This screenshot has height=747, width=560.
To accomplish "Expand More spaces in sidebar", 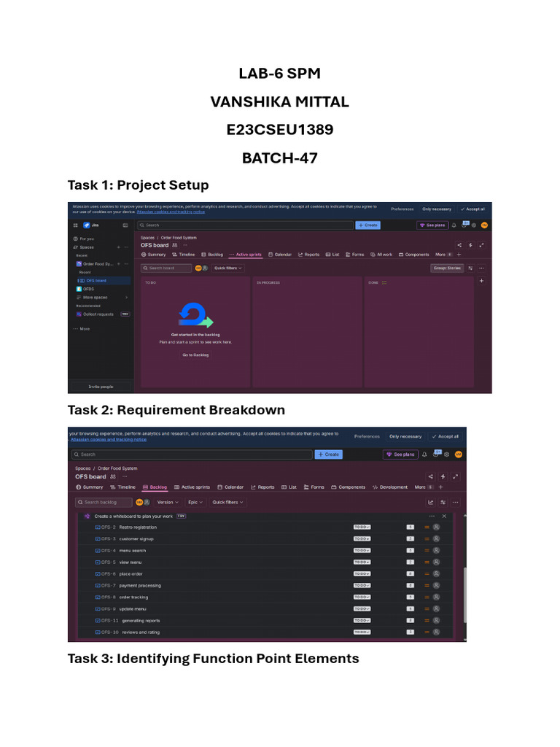I will (101, 298).
